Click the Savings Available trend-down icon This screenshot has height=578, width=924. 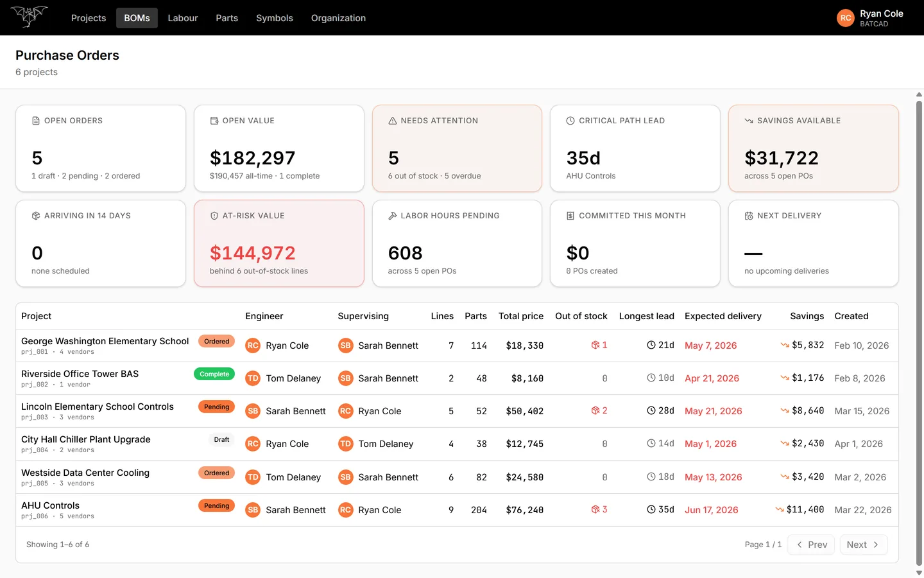click(749, 121)
